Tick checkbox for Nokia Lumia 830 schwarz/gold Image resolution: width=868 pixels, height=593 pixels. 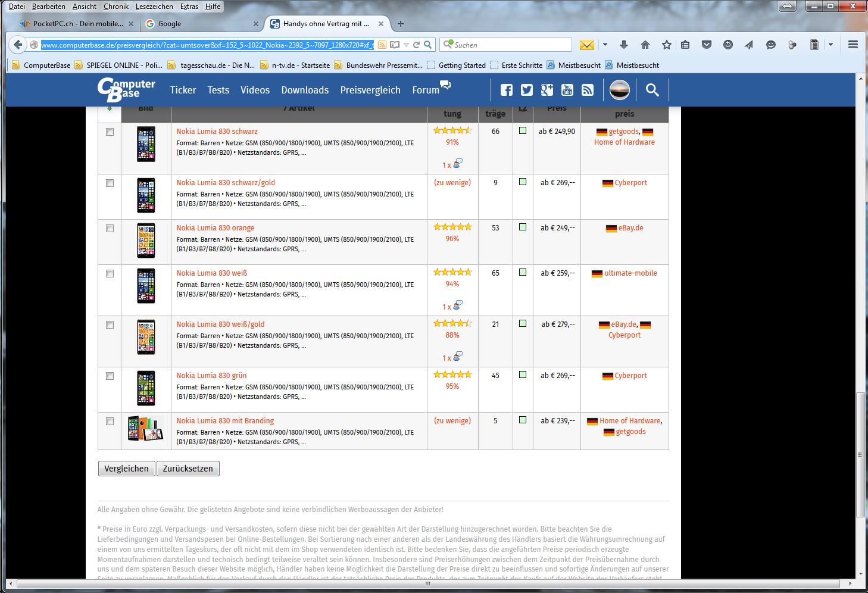(110, 183)
